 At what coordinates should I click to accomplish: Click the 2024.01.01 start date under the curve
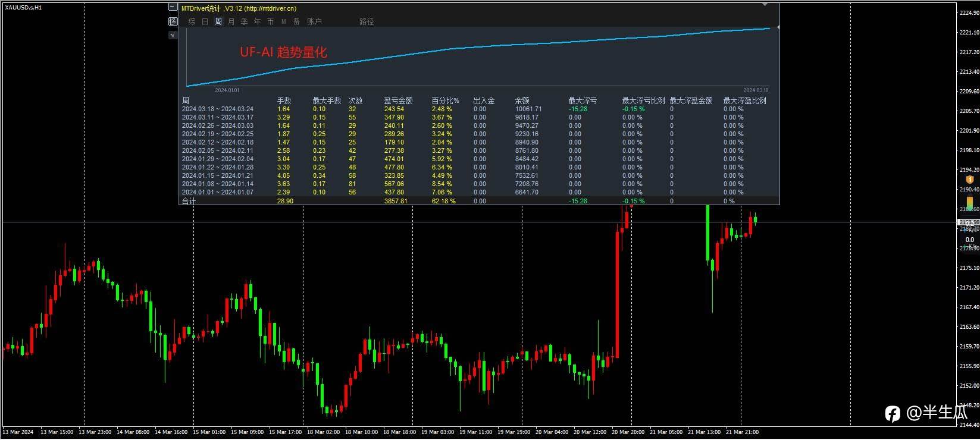[x=227, y=90]
